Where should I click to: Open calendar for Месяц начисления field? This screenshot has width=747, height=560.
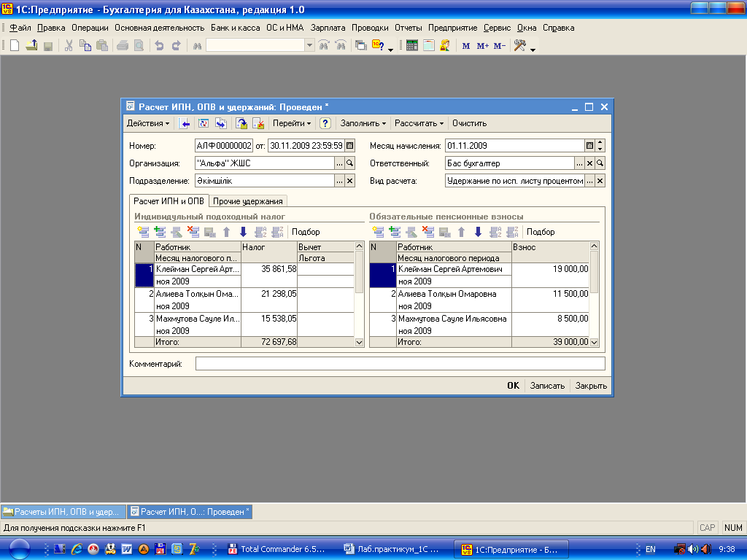pos(589,146)
